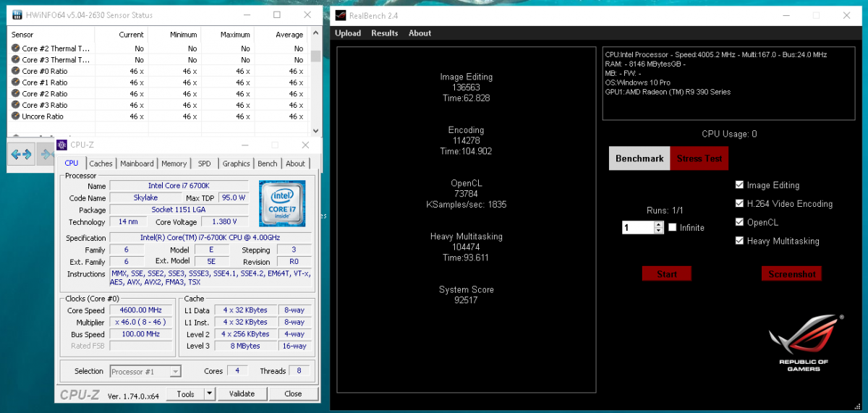Click the Encoding score 114278
868x413 pixels.
pos(466,140)
